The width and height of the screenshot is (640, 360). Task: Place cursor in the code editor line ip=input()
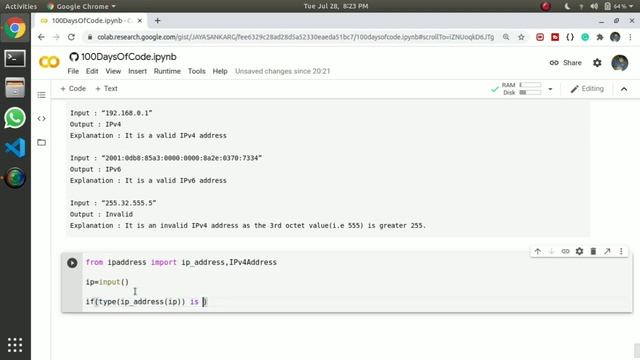(107, 282)
